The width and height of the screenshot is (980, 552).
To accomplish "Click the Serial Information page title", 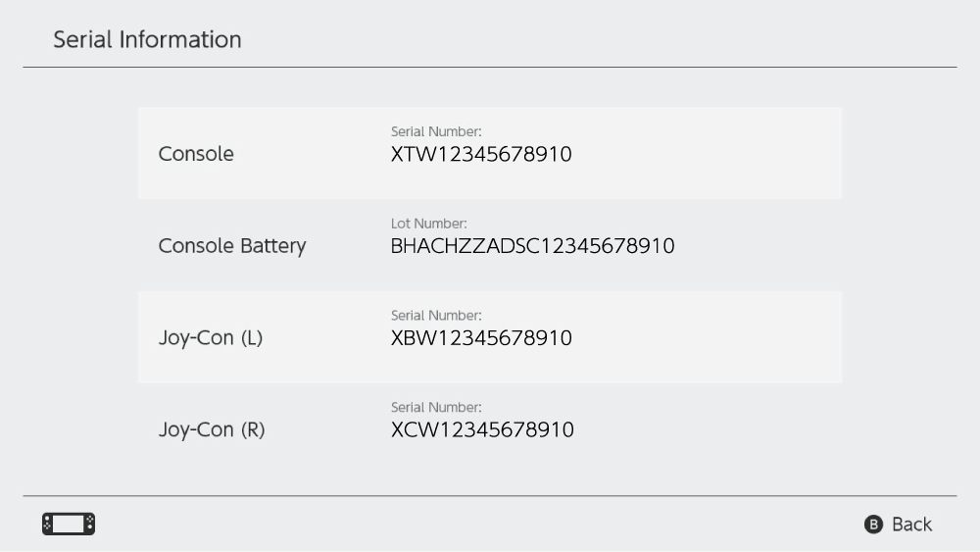I will pyautogui.click(x=148, y=39).
